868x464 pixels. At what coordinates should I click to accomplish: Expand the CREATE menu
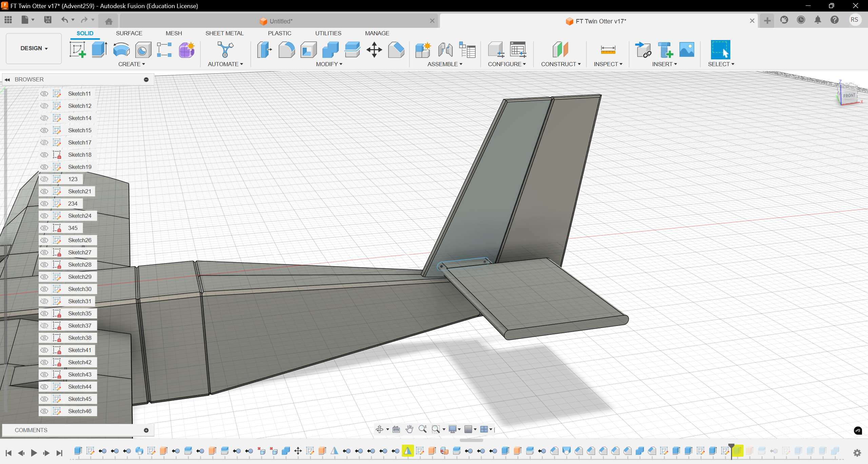pos(132,64)
